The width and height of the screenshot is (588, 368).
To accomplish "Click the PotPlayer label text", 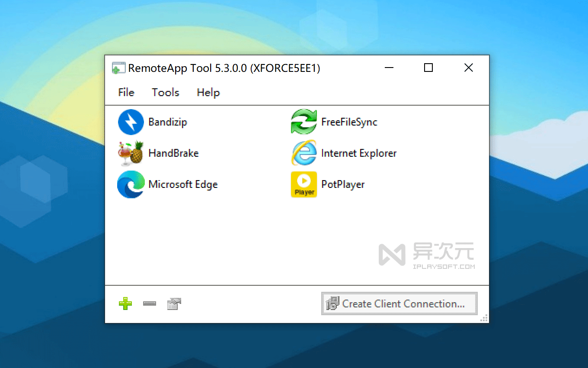I will [x=343, y=184].
